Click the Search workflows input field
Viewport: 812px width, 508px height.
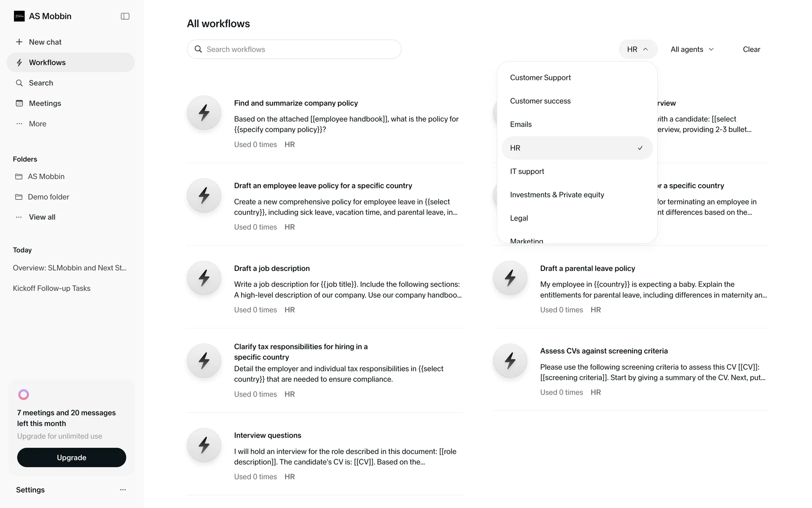tap(300, 50)
